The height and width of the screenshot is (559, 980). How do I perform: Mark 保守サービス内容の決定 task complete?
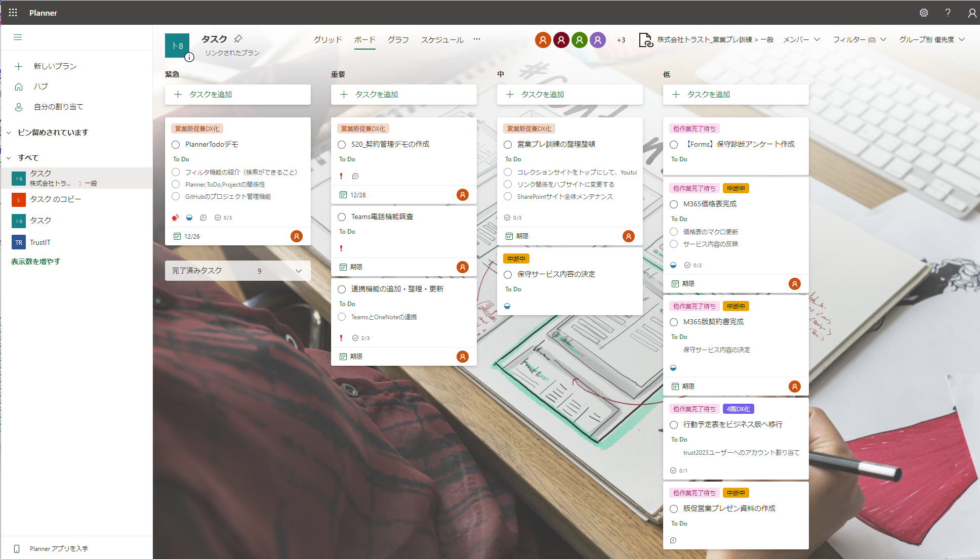tap(508, 275)
